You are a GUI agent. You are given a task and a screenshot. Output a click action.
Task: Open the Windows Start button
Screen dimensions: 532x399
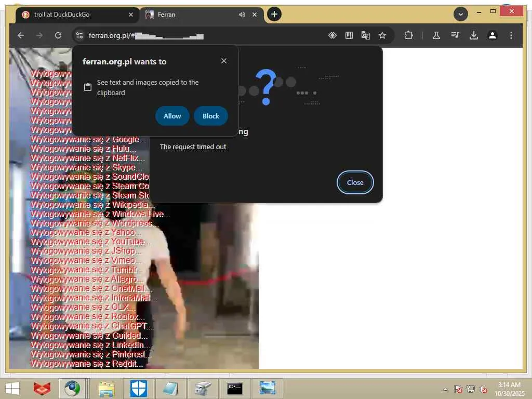(x=12, y=389)
